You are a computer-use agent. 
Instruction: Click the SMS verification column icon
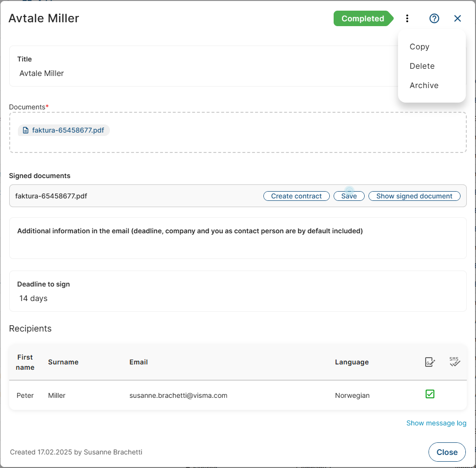point(454,362)
